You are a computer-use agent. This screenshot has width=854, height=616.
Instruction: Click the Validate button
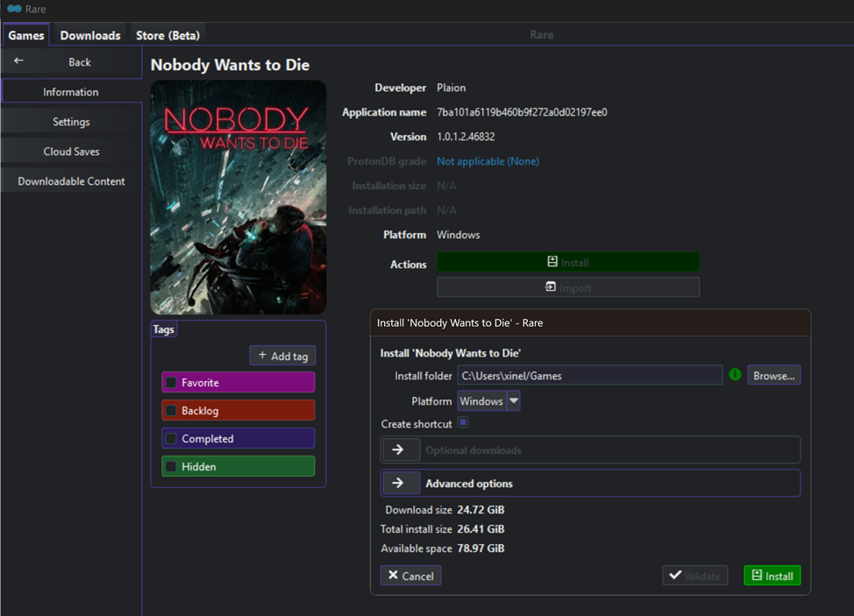click(x=695, y=576)
